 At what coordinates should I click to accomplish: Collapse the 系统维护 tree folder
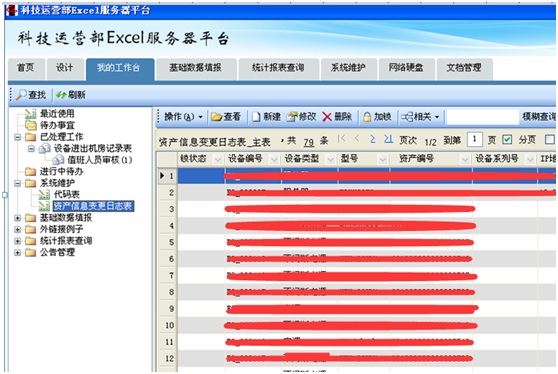17,183
